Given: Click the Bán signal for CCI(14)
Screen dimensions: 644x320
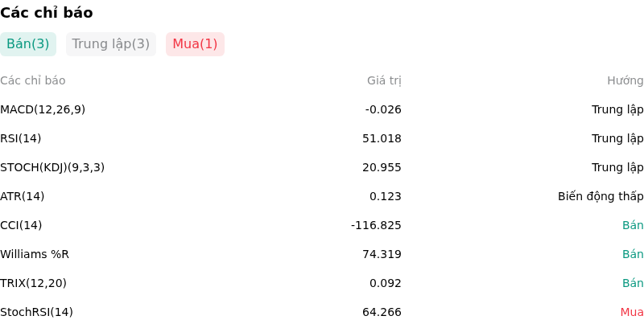Looking at the screenshot, I should point(633,225).
